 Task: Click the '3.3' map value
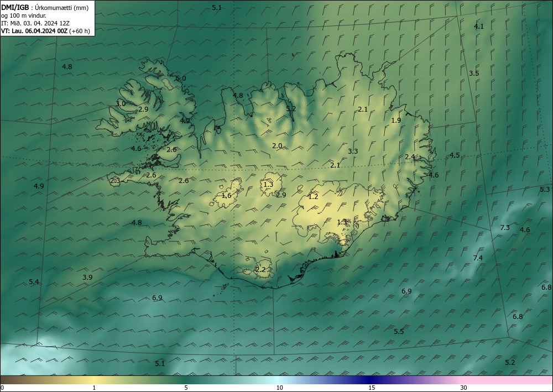click(x=353, y=151)
